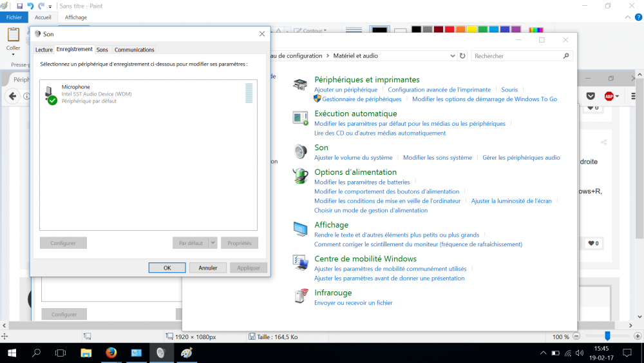Click the Paint save icon in title bar
This screenshot has width=644, height=363.
click(x=20, y=6)
